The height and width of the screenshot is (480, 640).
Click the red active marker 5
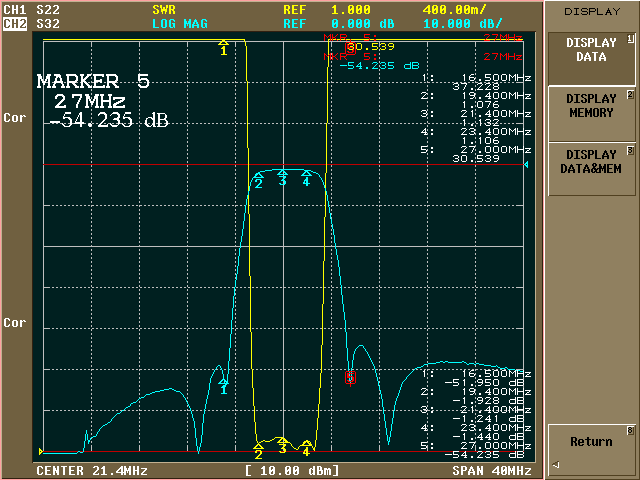coord(350,378)
